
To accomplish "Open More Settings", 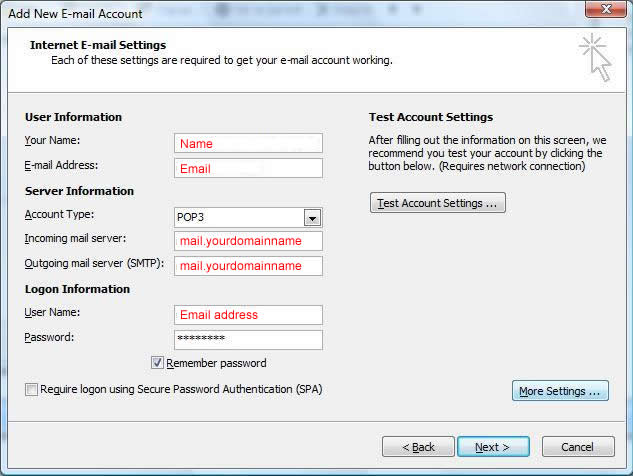I will point(559,391).
